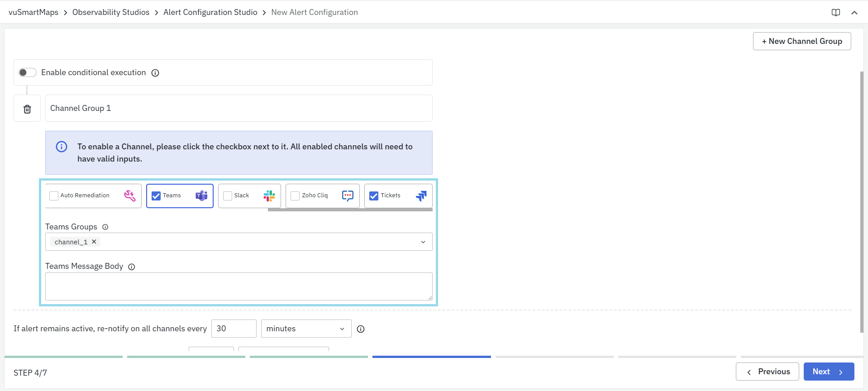This screenshot has width=868, height=391.
Task: Open the documentation book icon
Action: pyautogui.click(x=836, y=13)
